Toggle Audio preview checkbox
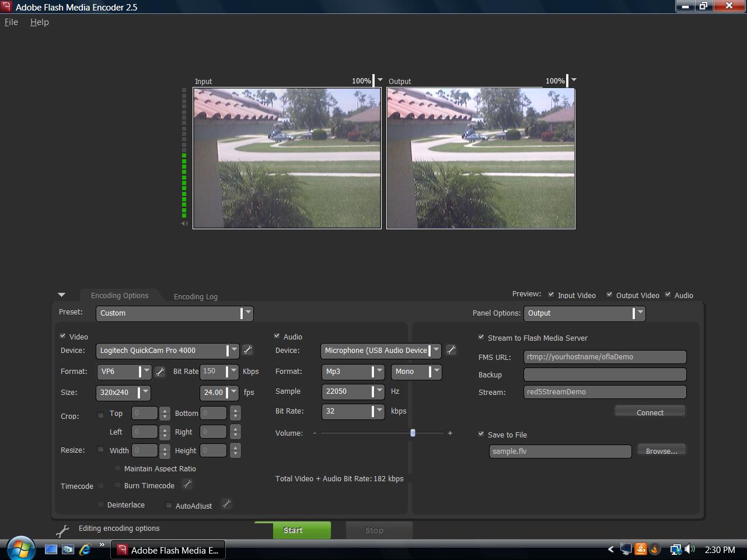The width and height of the screenshot is (747, 560). (x=668, y=295)
